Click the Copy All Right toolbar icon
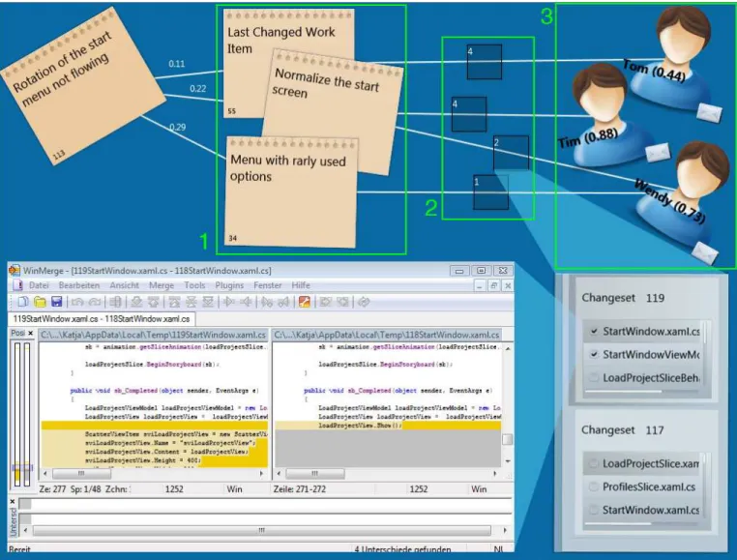 coord(325,302)
